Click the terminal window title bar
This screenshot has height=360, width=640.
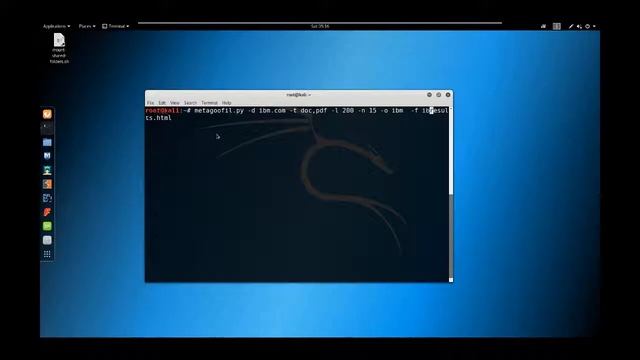click(299, 95)
